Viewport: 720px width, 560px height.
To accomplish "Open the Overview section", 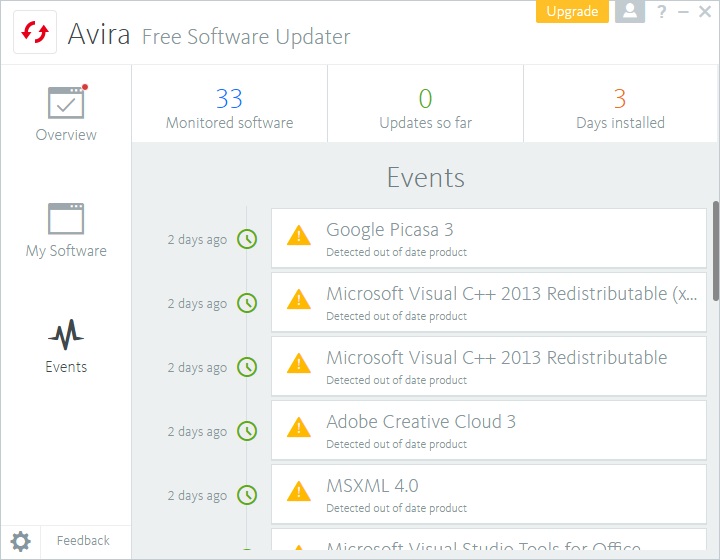I will click(66, 113).
